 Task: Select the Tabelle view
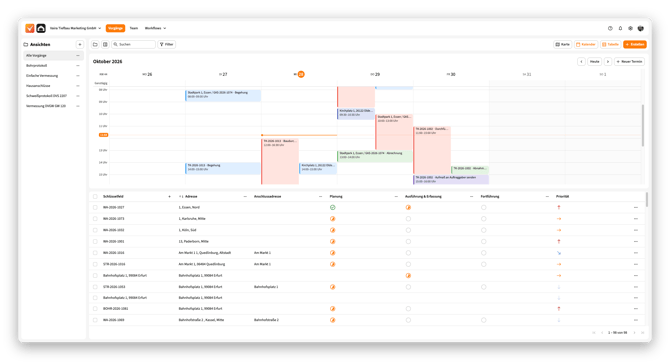(x=610, y=44)
